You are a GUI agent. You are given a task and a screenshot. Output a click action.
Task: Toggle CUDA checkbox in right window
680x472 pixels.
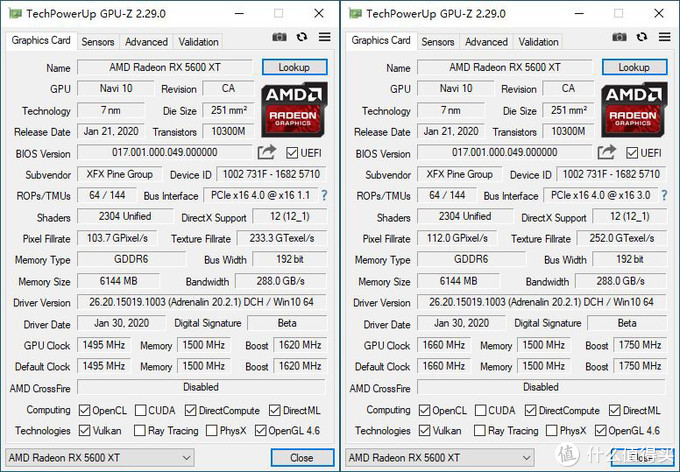[481, 410]
